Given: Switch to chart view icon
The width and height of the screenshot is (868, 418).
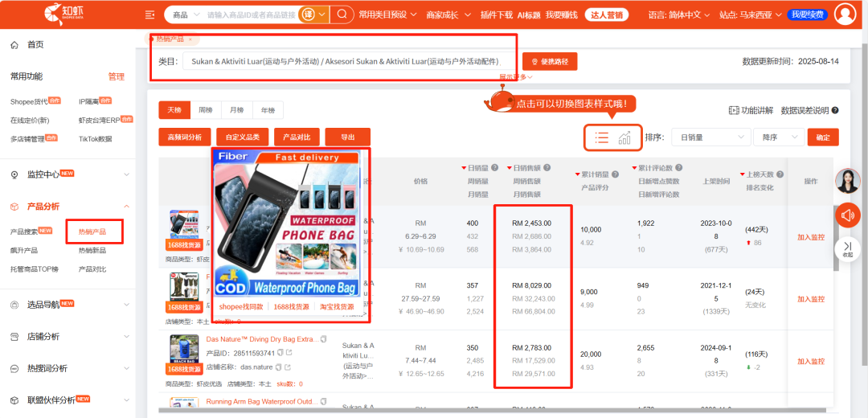Looking at the screenshot, I should 624,137.
